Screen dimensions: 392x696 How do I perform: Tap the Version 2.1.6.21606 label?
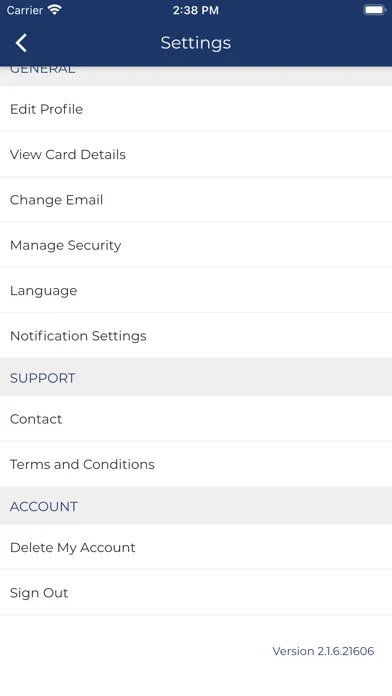click(323, 651)
